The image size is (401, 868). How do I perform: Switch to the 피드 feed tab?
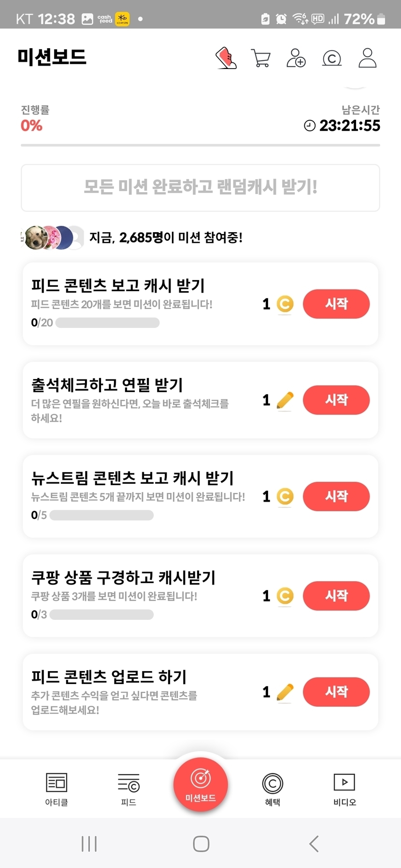(129, 789)
